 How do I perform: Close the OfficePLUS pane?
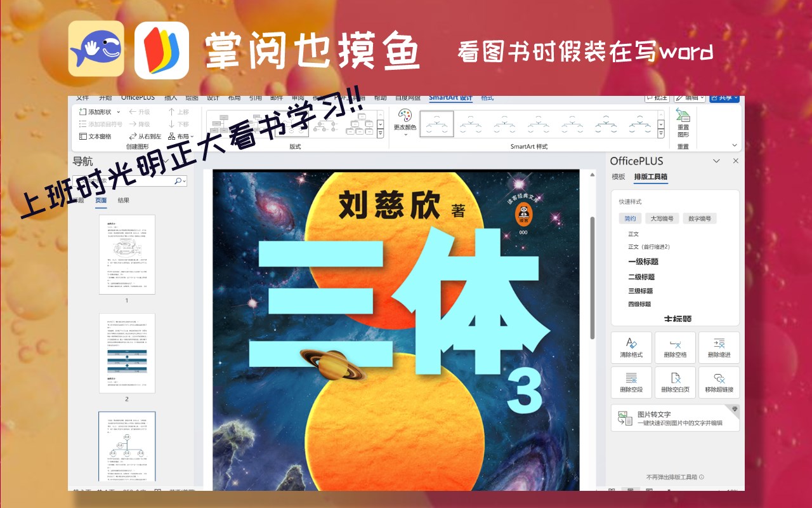(736, 161)
